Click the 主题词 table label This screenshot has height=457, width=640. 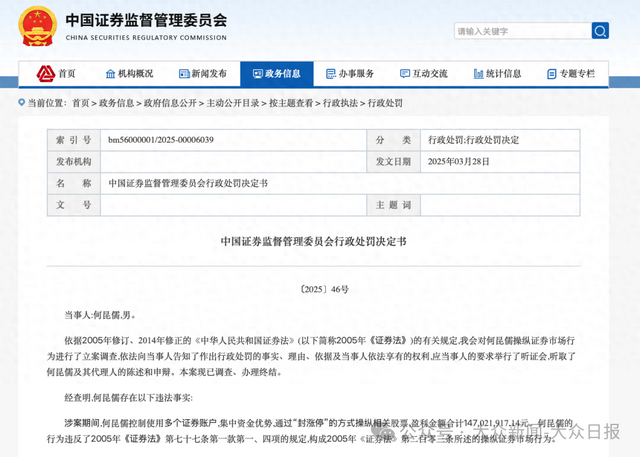(x=393, y=205)
